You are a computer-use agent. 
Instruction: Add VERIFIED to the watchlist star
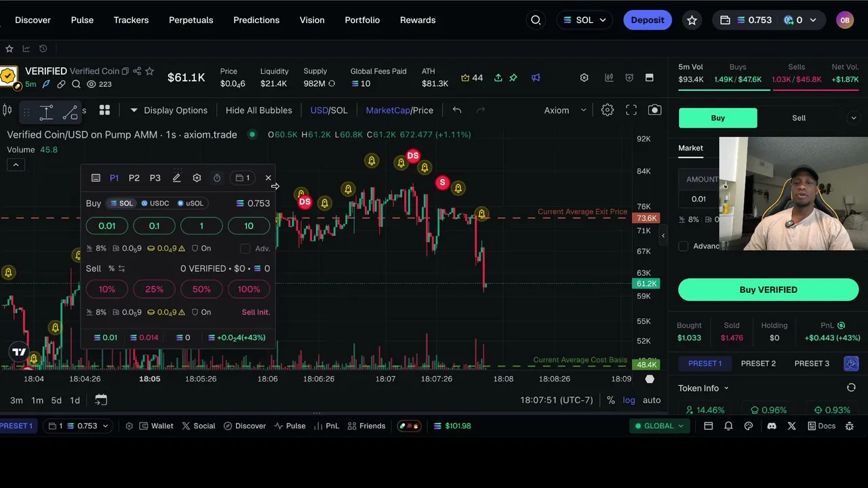150,71
